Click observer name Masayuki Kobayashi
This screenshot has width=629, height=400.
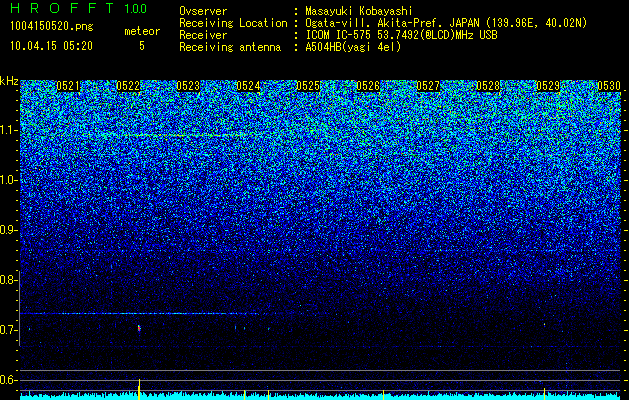[358, 11]
